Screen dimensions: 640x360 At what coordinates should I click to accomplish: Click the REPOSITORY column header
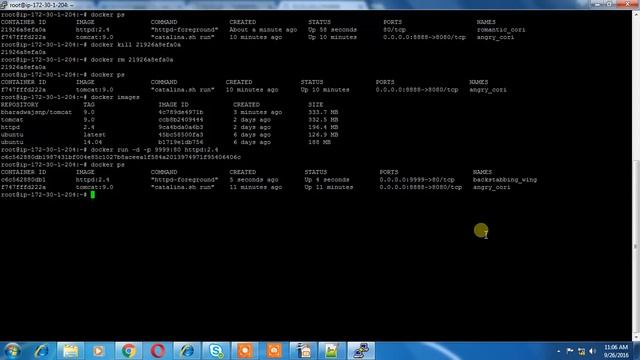pyautogui.click(x=20, y=104)
